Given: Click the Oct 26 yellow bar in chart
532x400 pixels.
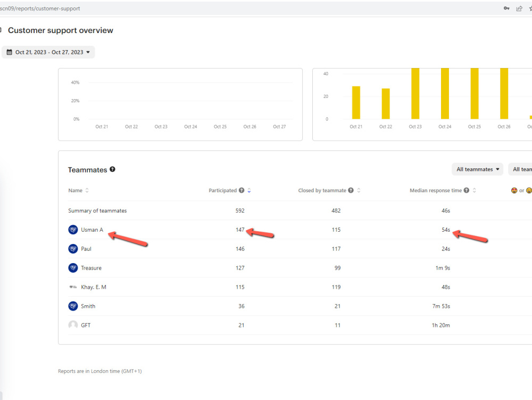Looking at the screenshot, I should tap(504, 94).
